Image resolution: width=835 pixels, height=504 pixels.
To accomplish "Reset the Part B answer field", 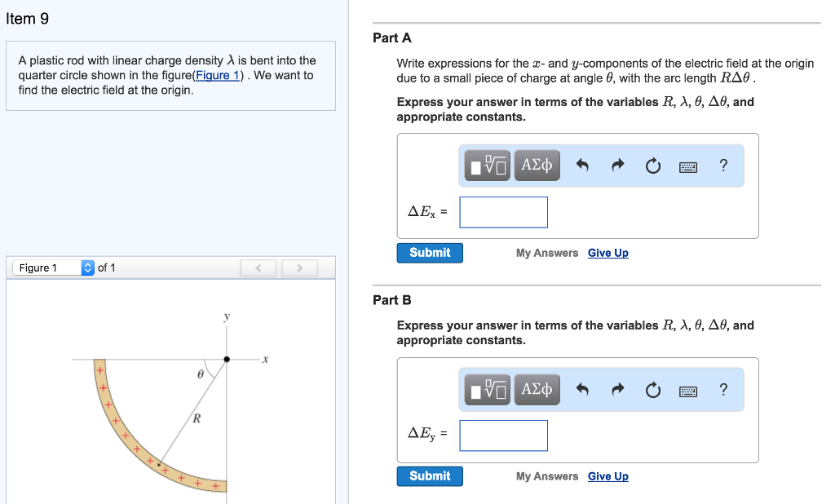I will 652,391.
